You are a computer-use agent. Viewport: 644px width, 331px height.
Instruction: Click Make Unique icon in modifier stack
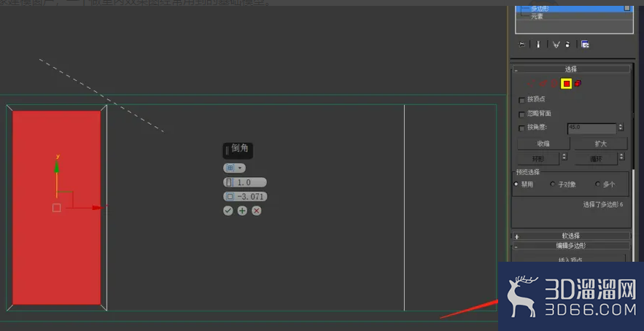pyautogui.click(x=556, y=44)
